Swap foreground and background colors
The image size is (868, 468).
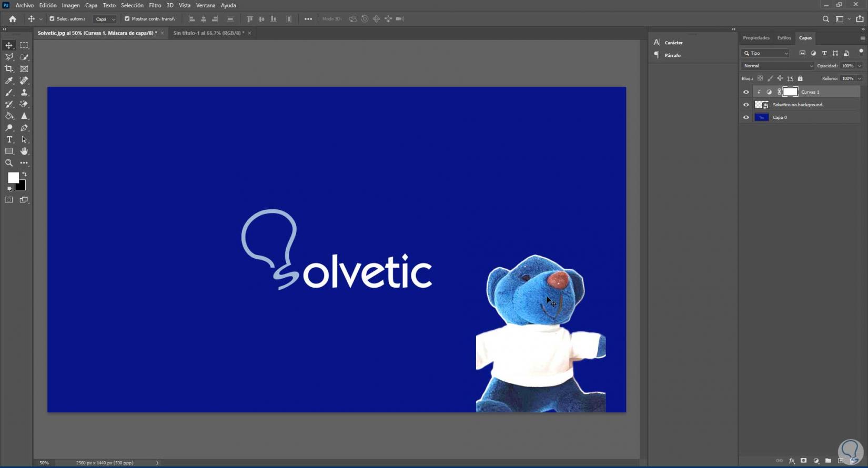point(24,174)
